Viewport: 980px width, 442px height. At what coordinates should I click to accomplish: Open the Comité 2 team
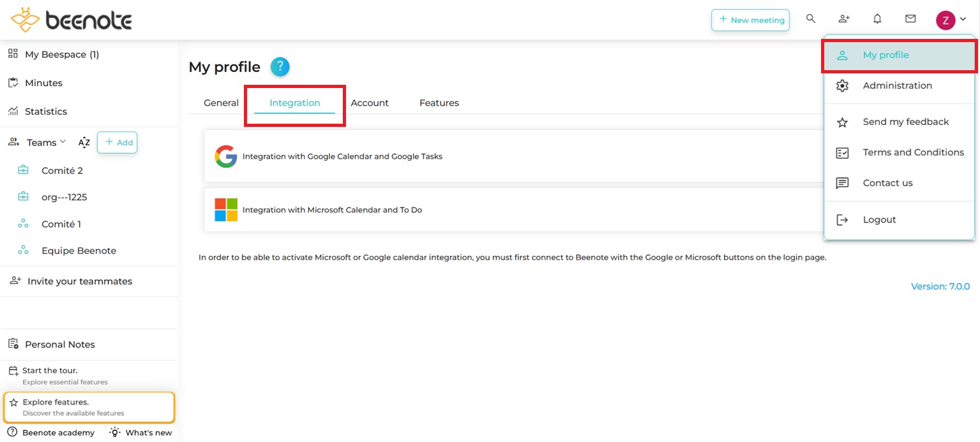point(62,170)
